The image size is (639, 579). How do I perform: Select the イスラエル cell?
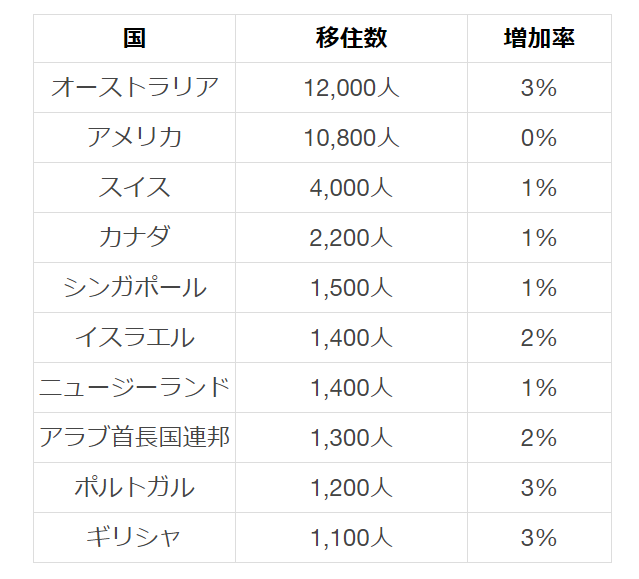[135, 338]
